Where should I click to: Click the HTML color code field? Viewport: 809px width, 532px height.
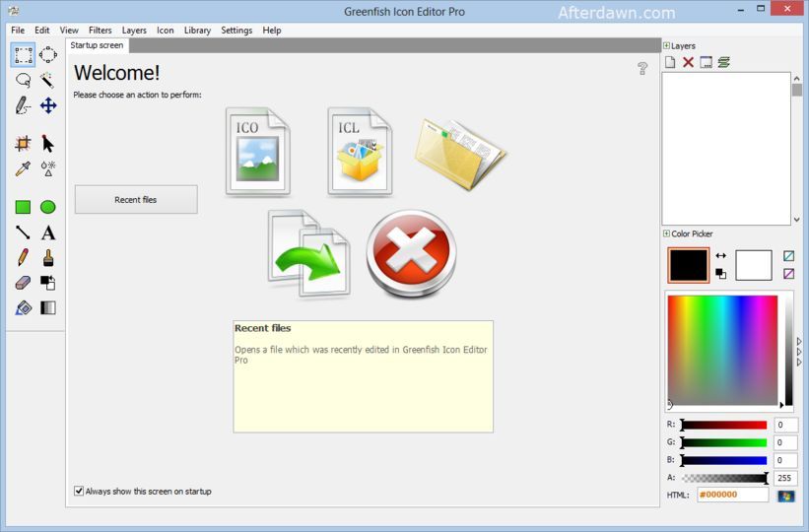click(733, 495)
